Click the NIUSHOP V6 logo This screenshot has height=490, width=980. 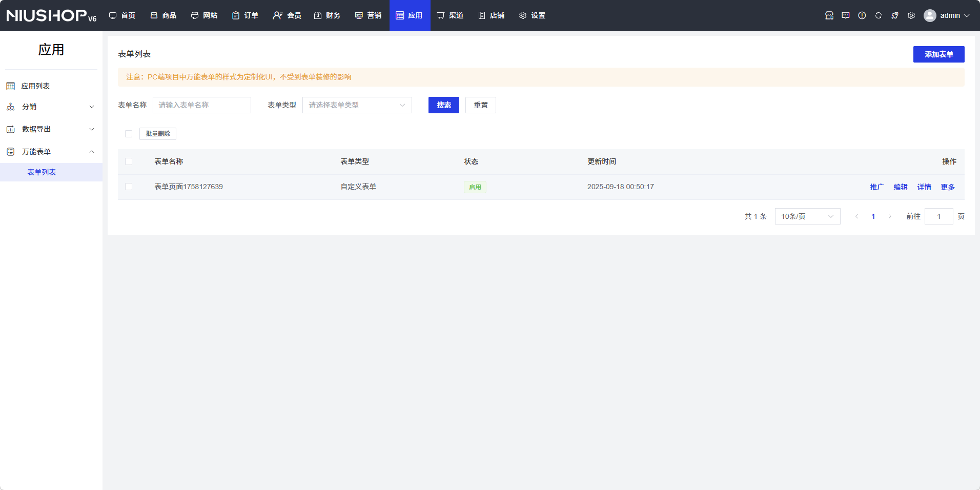tap(51, 15)
